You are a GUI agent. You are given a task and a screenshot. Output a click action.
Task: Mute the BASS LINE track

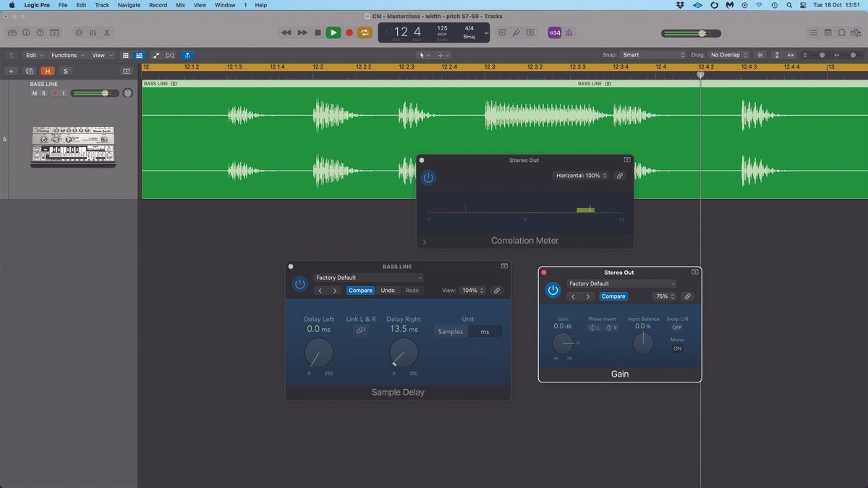(33, 93)
